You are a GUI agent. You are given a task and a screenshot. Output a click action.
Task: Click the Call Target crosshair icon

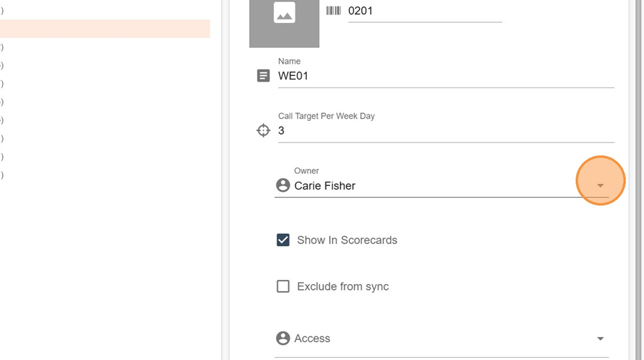[263, 130]
